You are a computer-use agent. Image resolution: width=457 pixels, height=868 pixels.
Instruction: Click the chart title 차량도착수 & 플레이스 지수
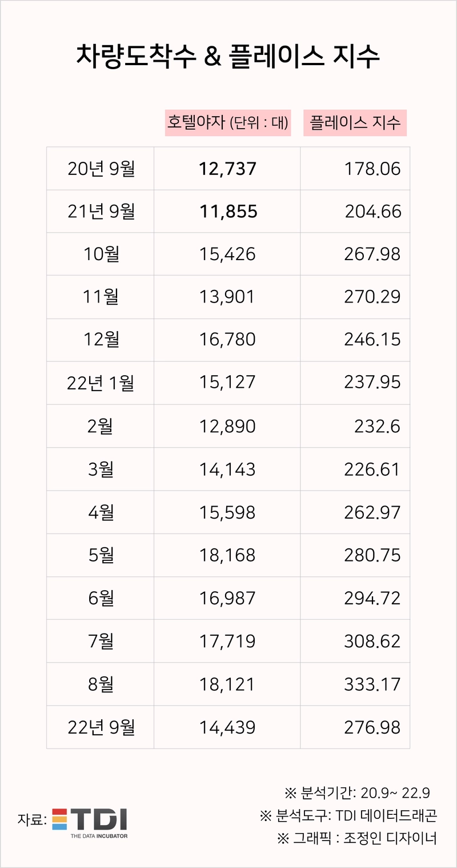[228, 58]
